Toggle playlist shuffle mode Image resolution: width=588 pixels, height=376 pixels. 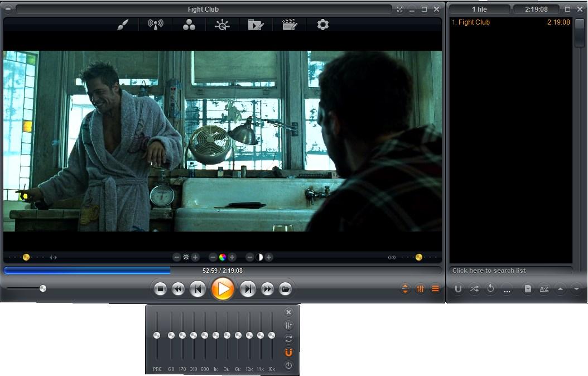474,289
